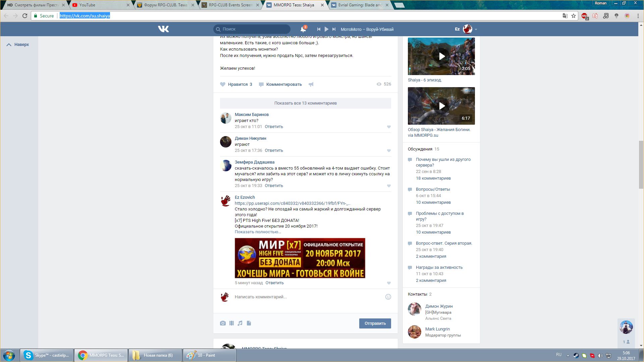Like the post via Нравится heart

(x=223, y=84)
